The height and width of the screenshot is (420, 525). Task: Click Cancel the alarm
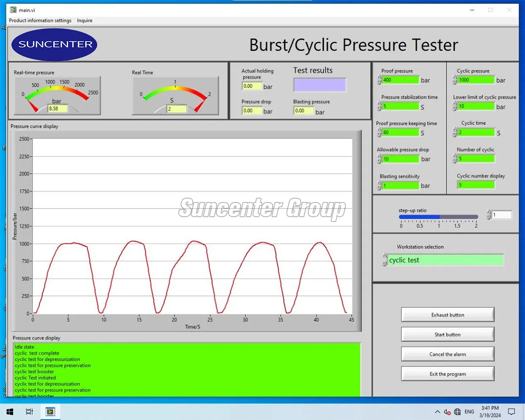447,354
